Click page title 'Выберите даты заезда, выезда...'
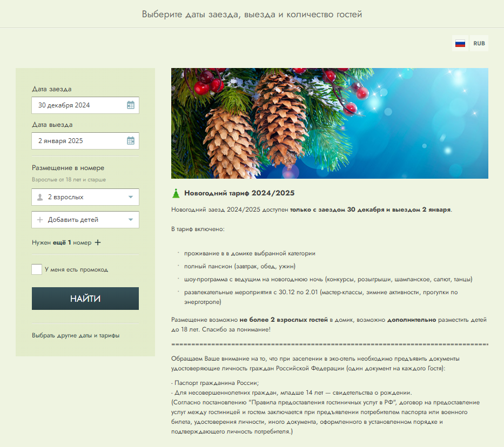 (252, 14)
